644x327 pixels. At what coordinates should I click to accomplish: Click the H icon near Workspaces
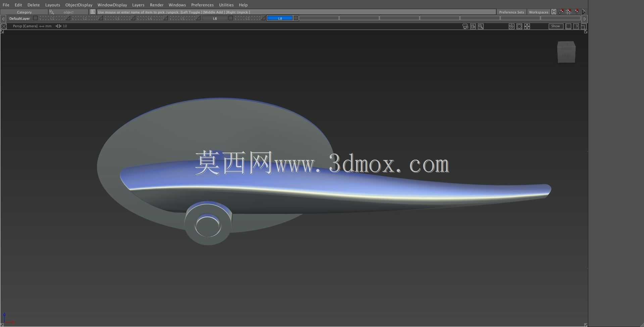554,12
